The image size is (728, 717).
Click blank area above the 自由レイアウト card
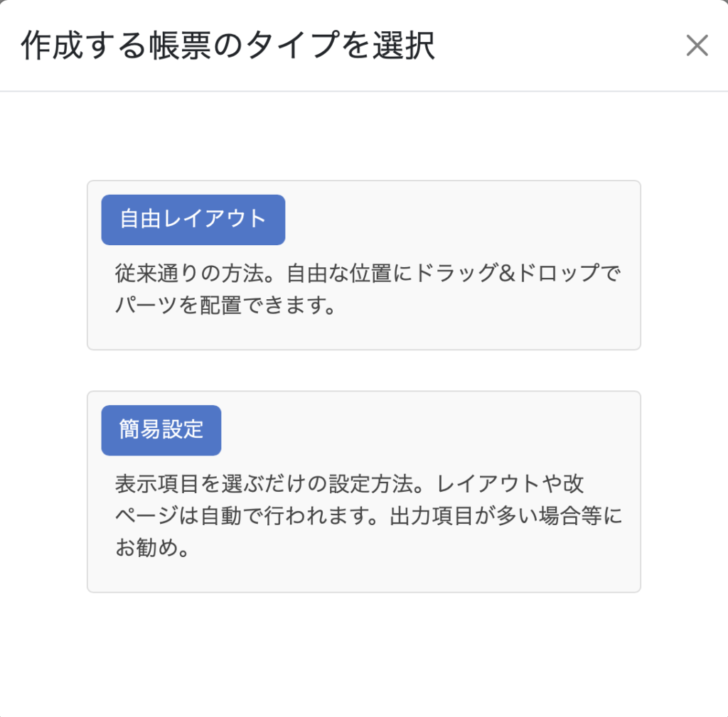point(364,136)
